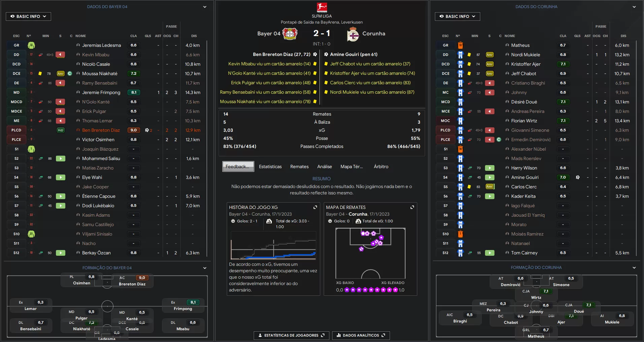Viewport: 644px width, 342px height.
Task: Expand the História do Jogo xG card
Action: pos(315,207)
